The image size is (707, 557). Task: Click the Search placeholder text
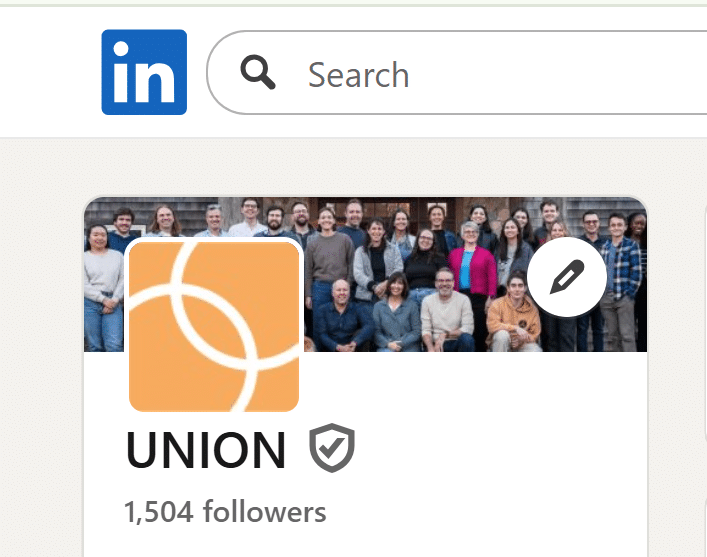[358, 75]
